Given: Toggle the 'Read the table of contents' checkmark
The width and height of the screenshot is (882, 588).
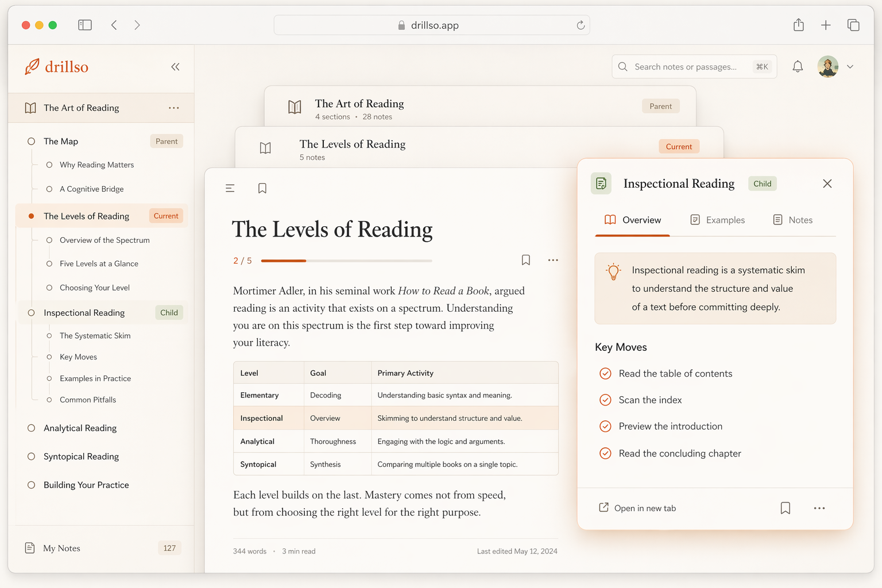Looking at the screenshot, I should click(x=605, y=374).
